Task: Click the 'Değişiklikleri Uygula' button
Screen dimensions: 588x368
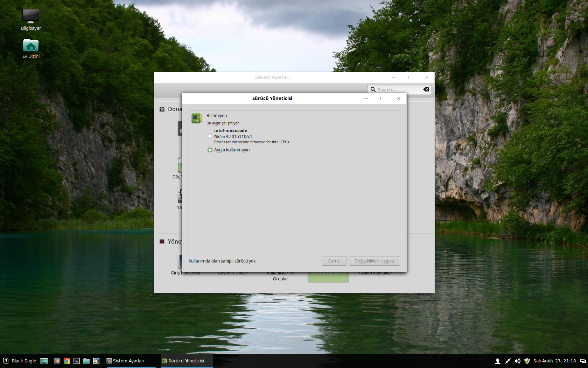Action: [x=374, y=261]
